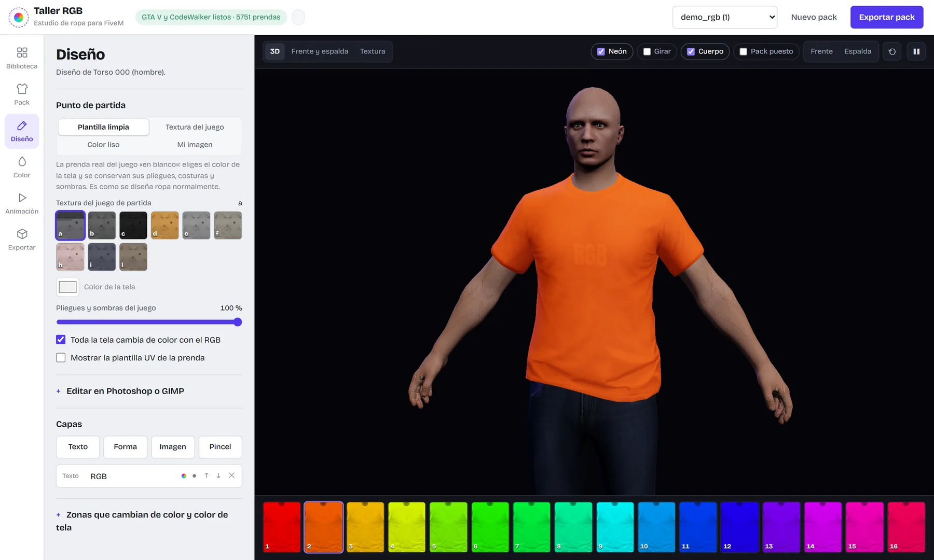Add an Imagen layer
934x560 pixels.
173,446
